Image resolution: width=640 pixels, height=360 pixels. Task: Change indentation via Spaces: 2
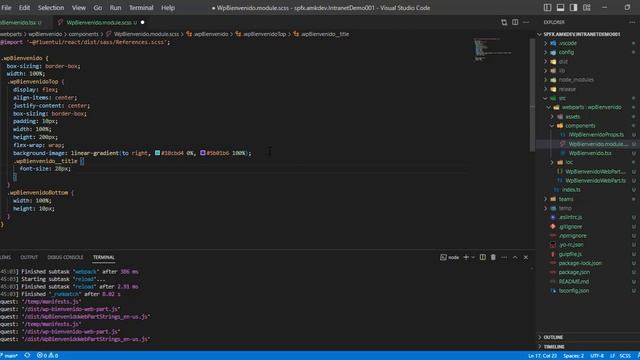click(x=573, y=356)
